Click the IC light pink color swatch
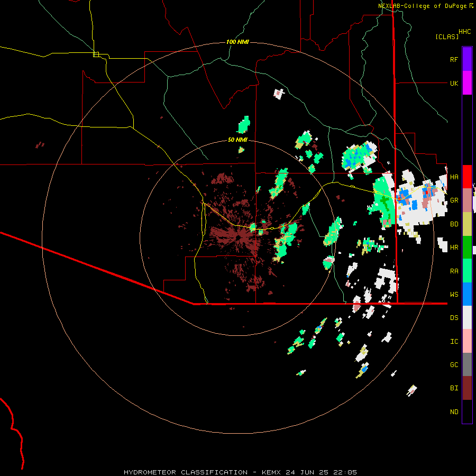The height and width of the screenshot is (476, 476). tap(467, 341)
